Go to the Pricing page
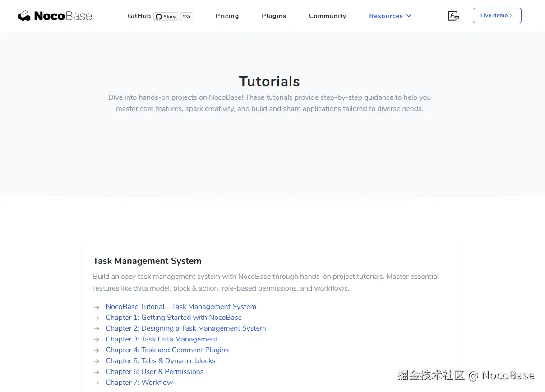This screenshot has width=545, height=392. [227, 16]
